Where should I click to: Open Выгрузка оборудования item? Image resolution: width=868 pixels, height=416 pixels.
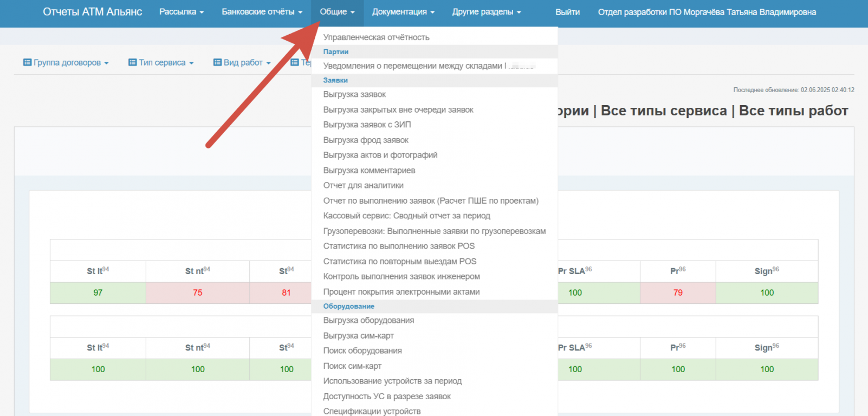click(x=368, y=320)
